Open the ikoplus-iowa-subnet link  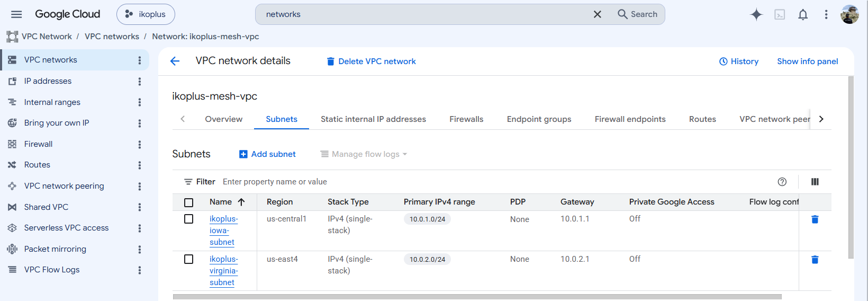click(x=223, y=231)
